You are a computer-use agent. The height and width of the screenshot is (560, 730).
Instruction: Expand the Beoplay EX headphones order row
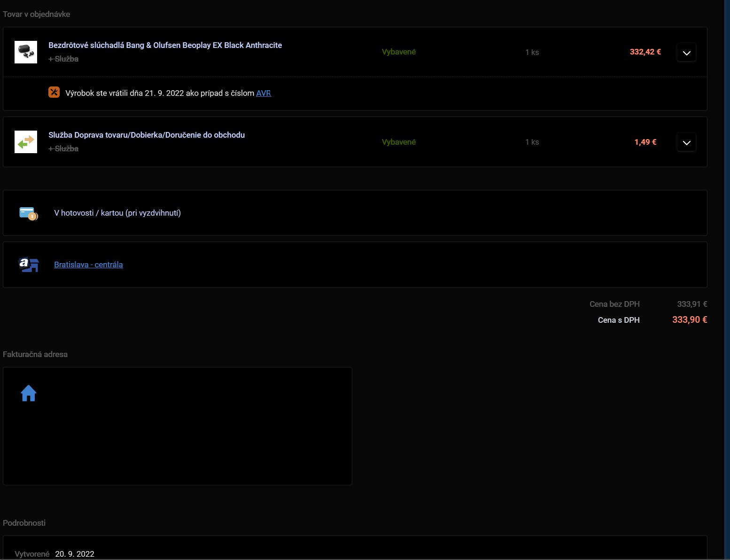point(686,53)
